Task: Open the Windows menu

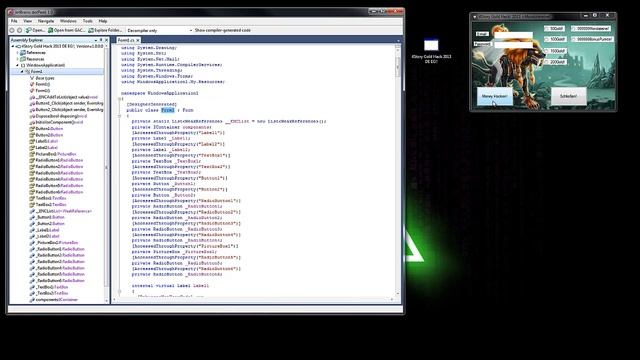Action: pos(68,21)
